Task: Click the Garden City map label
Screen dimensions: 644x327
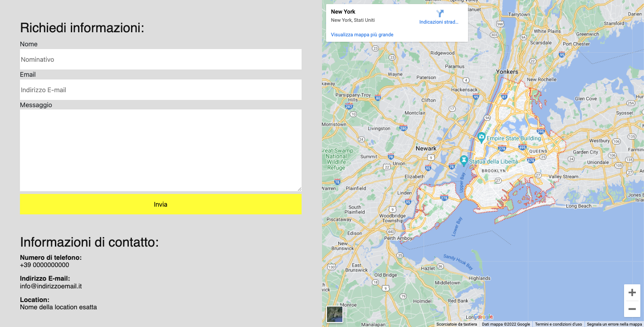Action: (x=585, y=152)
